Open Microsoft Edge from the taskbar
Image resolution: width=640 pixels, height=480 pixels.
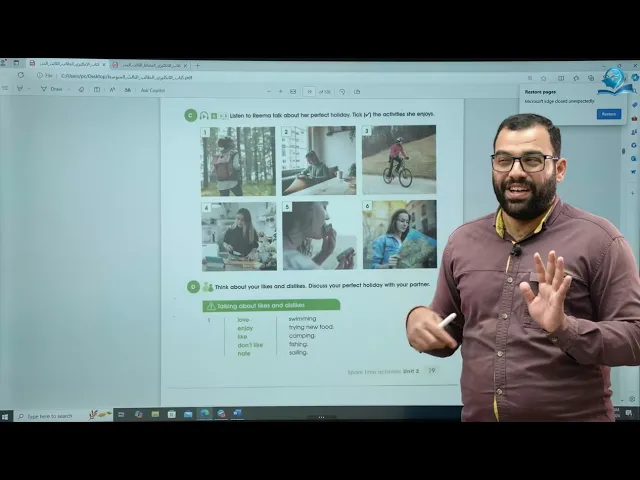tap(204, 413)
